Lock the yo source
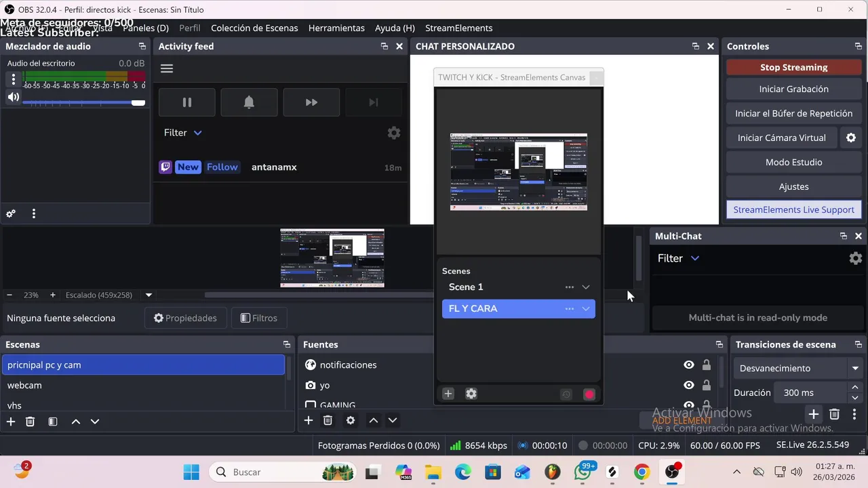Viewport: 868px width, 488px height. (707, 385)
